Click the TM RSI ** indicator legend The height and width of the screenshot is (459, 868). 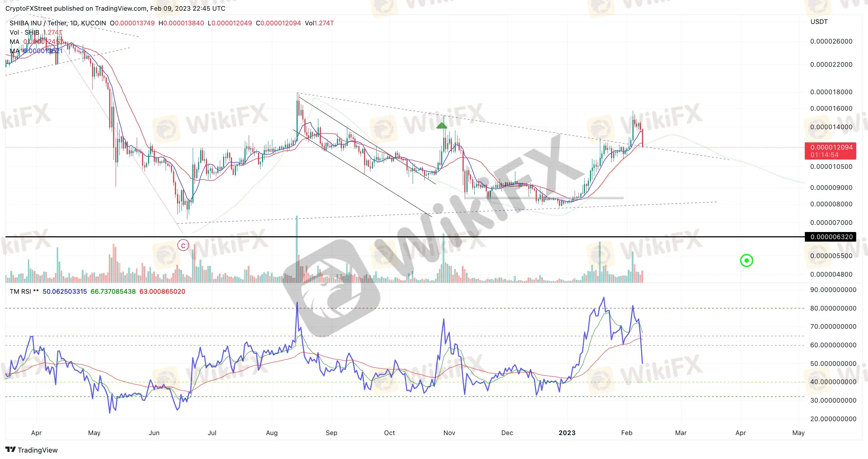tap(24, 292)
